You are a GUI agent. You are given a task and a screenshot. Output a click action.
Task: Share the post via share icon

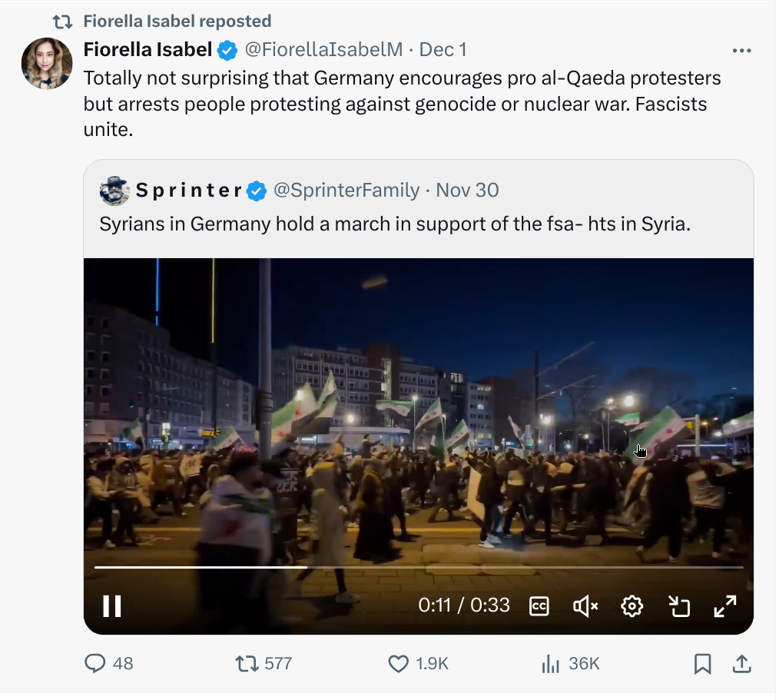[741, 663]
